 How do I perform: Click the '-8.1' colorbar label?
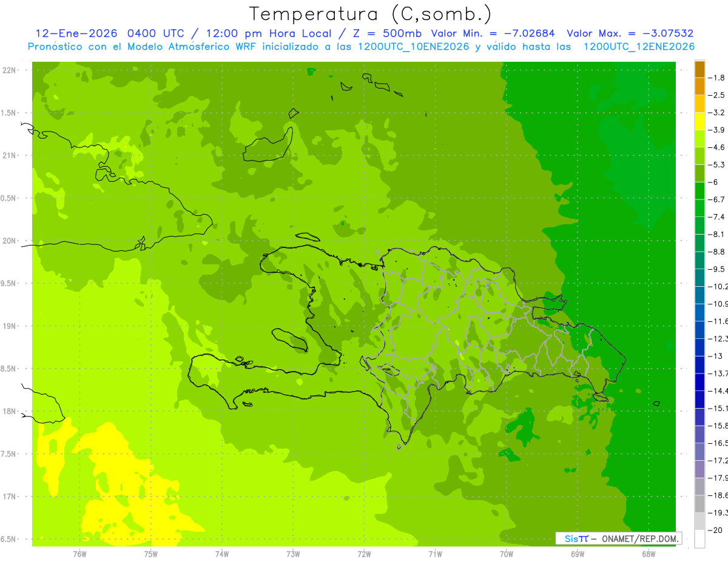[716, 234]
